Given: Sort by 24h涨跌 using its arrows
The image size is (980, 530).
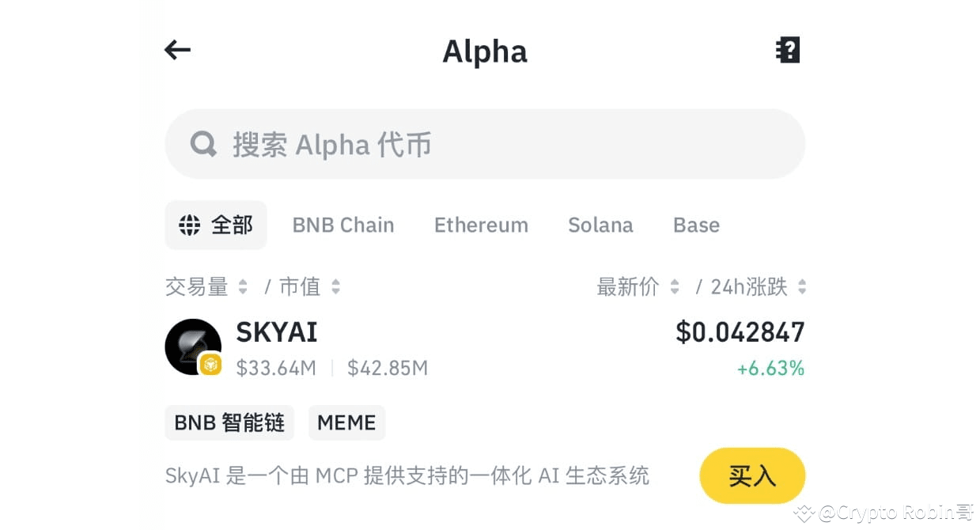Looking at the screenshot, I should click(802, 286).
